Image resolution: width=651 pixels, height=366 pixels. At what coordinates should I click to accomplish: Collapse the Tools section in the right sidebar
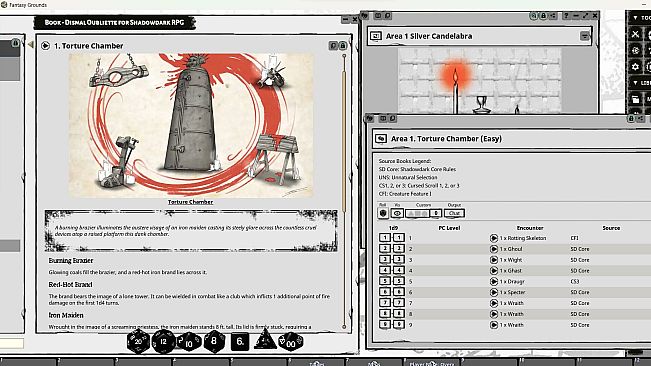[x=635, y=17]
